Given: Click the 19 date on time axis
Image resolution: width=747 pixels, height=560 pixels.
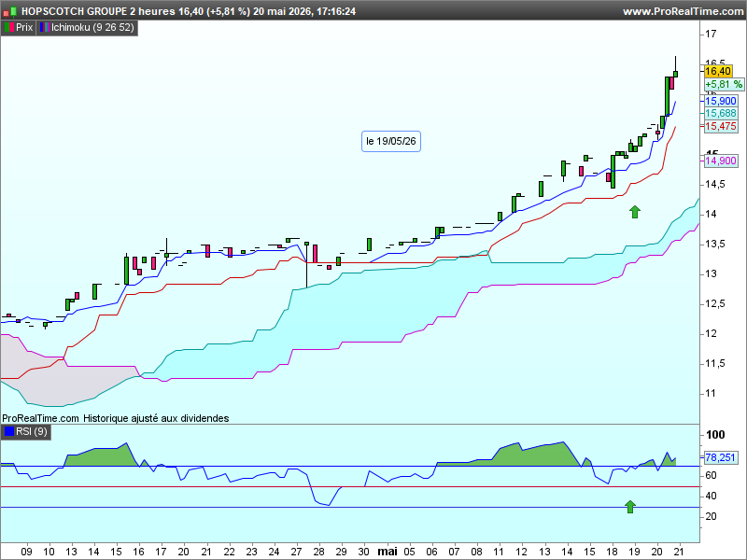Looking at the screenshot, I should [x=634, y=552].
